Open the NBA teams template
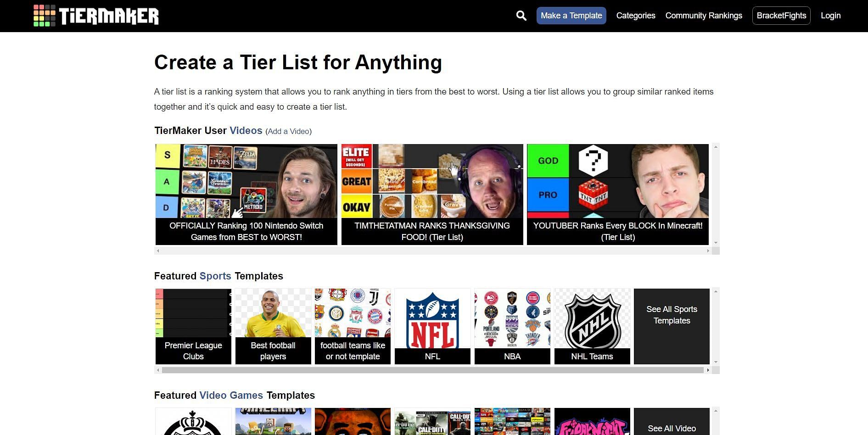868x435 pixels. (512, 326)
